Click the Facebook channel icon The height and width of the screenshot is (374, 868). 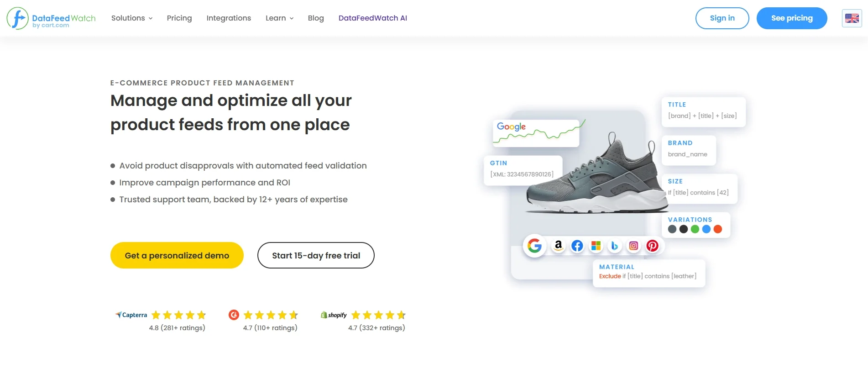(577, 246)
